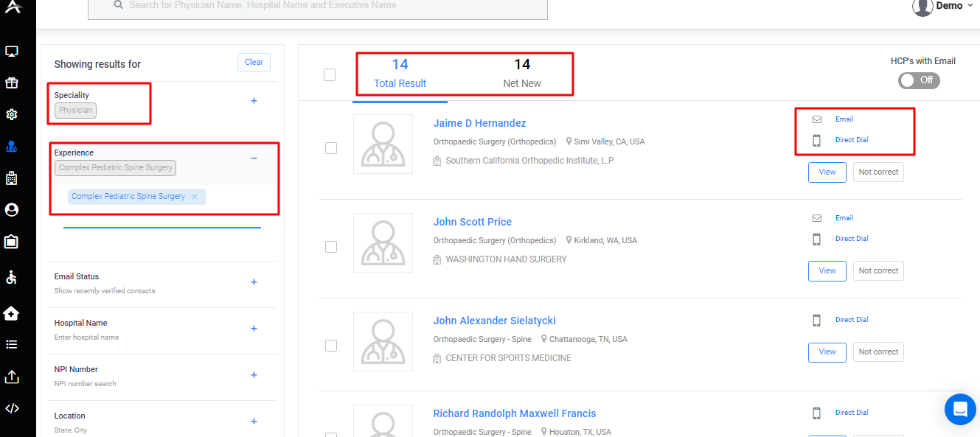Open the clipboard icon in the left sidebar
Image resolution: width=980 pixels, height=437 pixels.
(x=10, y=240)
